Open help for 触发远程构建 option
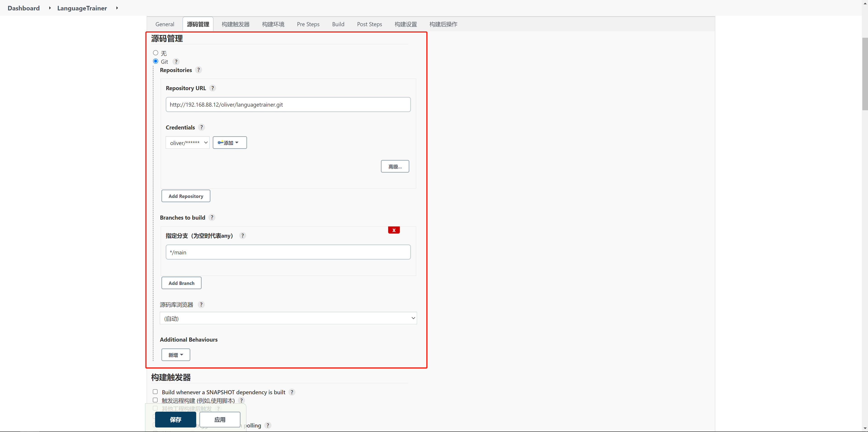 pos(241,400)
